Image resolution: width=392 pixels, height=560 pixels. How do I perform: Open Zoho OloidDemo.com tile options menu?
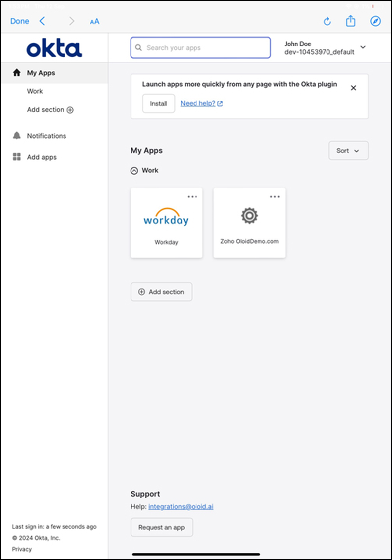275,197
